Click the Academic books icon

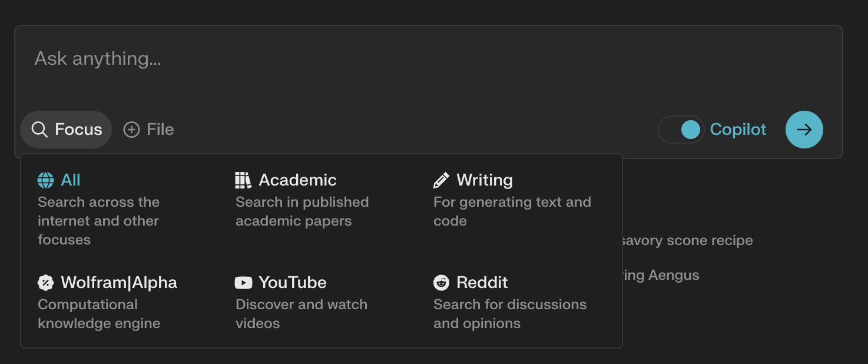coord(243,180)
